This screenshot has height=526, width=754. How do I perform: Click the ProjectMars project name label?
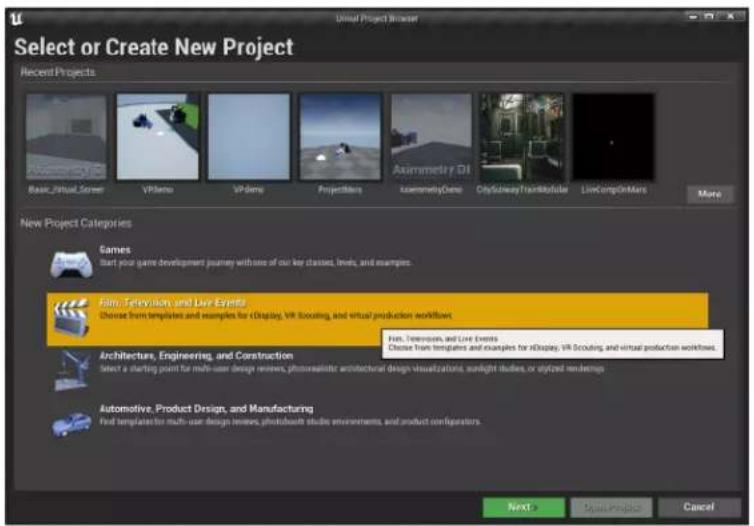pyautogui.click(x=340, y=189)
